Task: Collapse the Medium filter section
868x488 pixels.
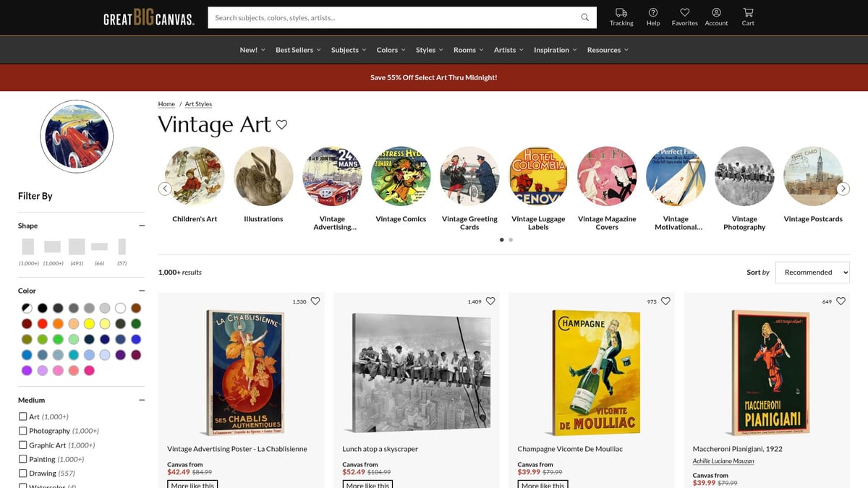Action: click(x=142, y=400)
